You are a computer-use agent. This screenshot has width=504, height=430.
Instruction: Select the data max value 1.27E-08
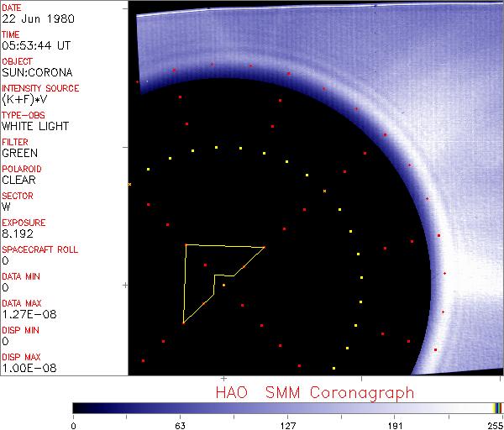[x=24, y=315]
